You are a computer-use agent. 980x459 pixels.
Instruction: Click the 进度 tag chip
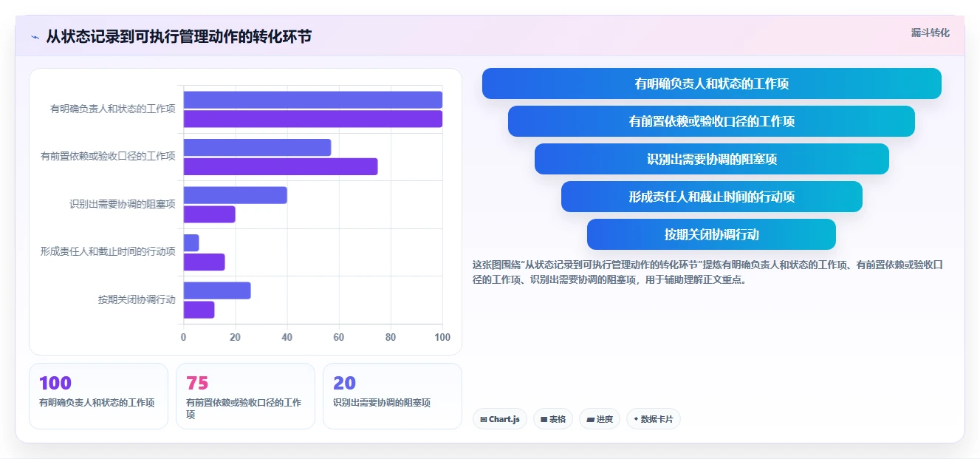600,419
